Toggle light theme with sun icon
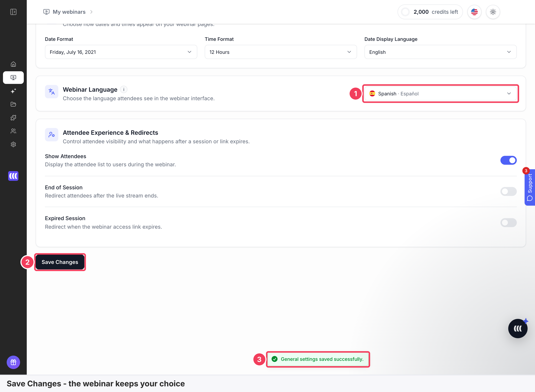535x392 pixels. [x=493, y=12]
